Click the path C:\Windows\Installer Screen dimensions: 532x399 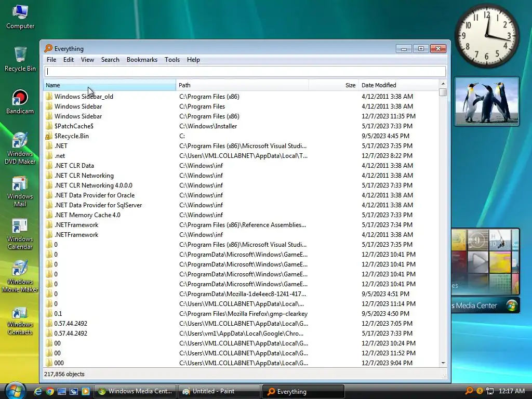click(x=208, y=126)
